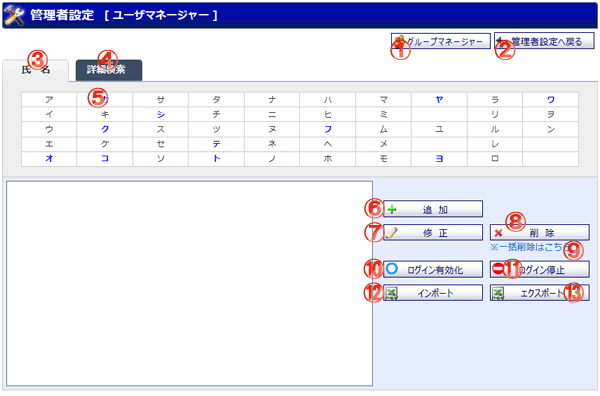Click the blue circle ログイン有効化 icon
The image size is (600, 396).
point(392,269)
